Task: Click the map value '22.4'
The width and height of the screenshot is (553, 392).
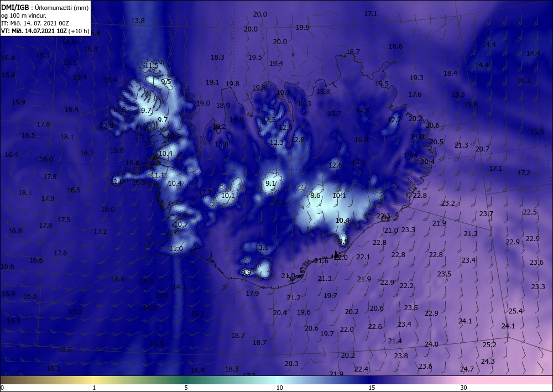Action: (x=361, y=369)
